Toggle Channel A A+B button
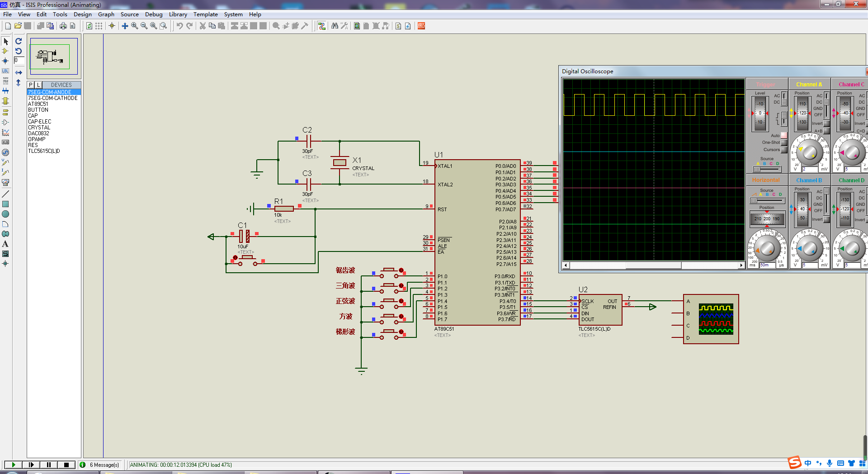 [826, 131]
